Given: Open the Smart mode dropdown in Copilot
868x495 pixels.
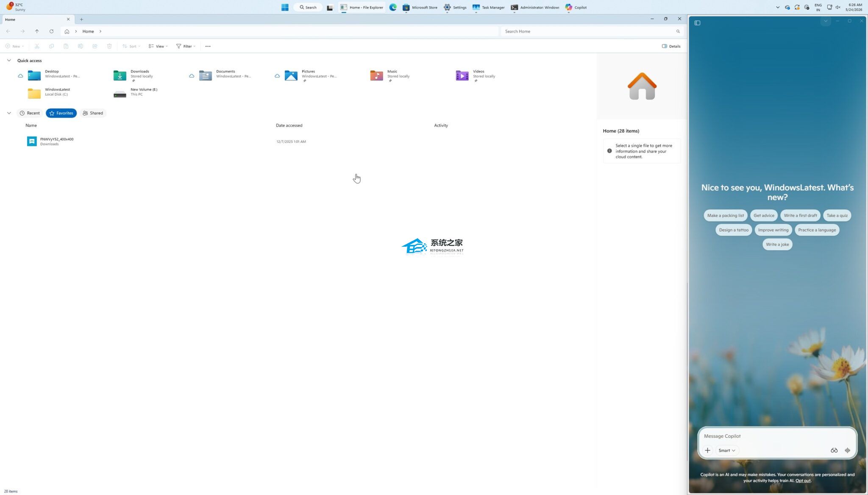Looking at the screenshot, I should [x=726, y=451].
